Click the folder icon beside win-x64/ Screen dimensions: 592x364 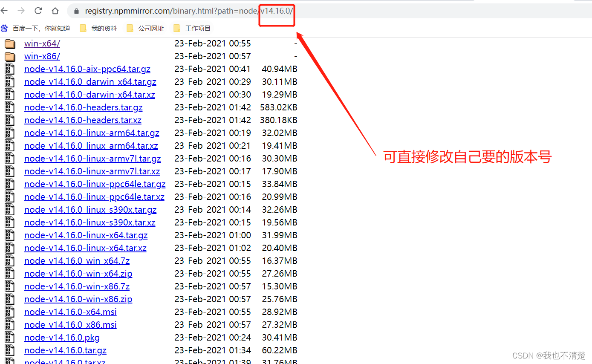coord(9,43)
